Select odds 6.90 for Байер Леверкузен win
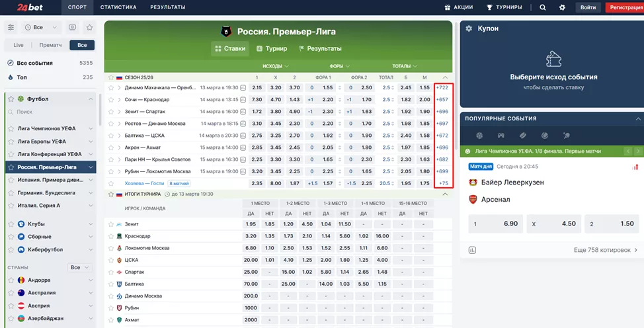The image size is (644, 328). (x=493, y=224)
